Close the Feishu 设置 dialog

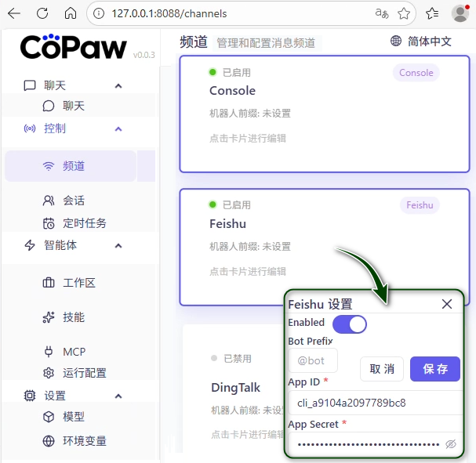coord(447,304)
